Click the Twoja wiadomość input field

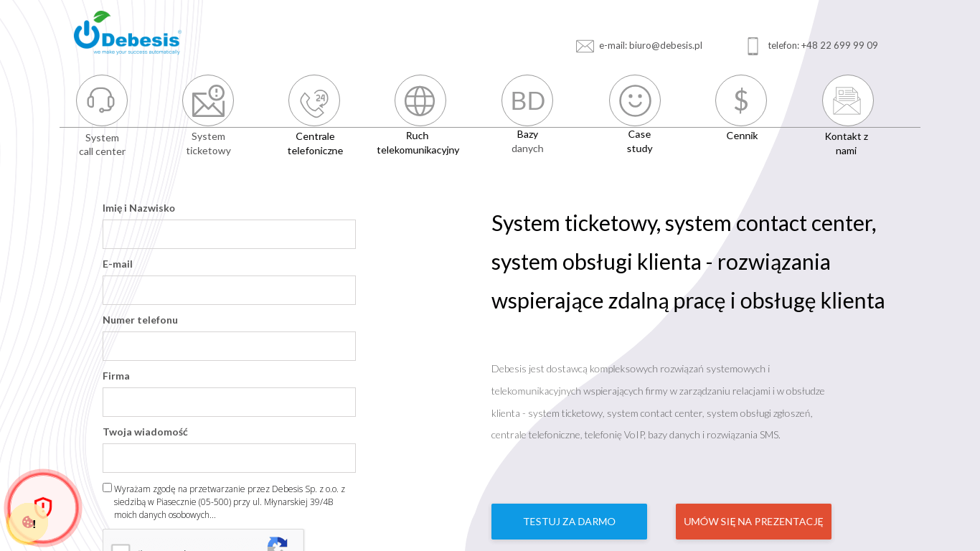229,458
